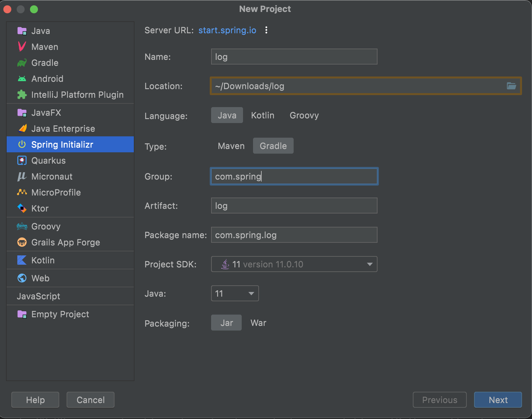Click the Maven icon in sidebar
Viewport: 532px width, 419px height.
pos(22,47)
